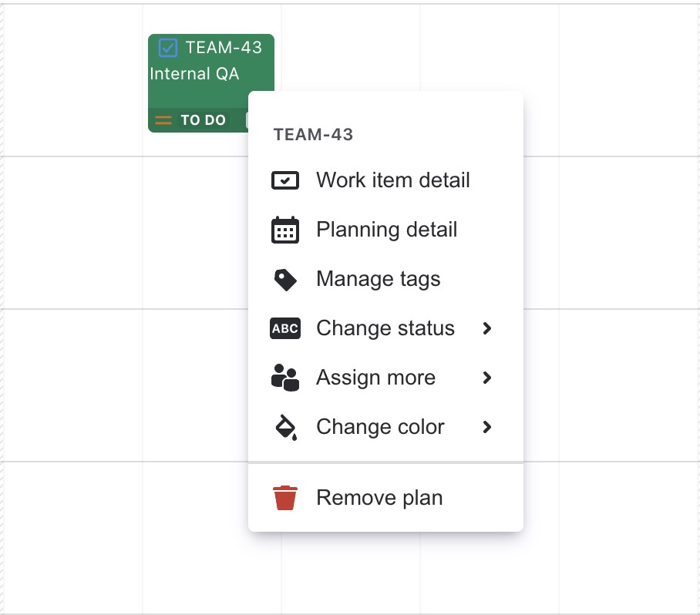Select the Remove plan text label
The width and height of the screenshot is (700, 615).
tap(379, 498)
